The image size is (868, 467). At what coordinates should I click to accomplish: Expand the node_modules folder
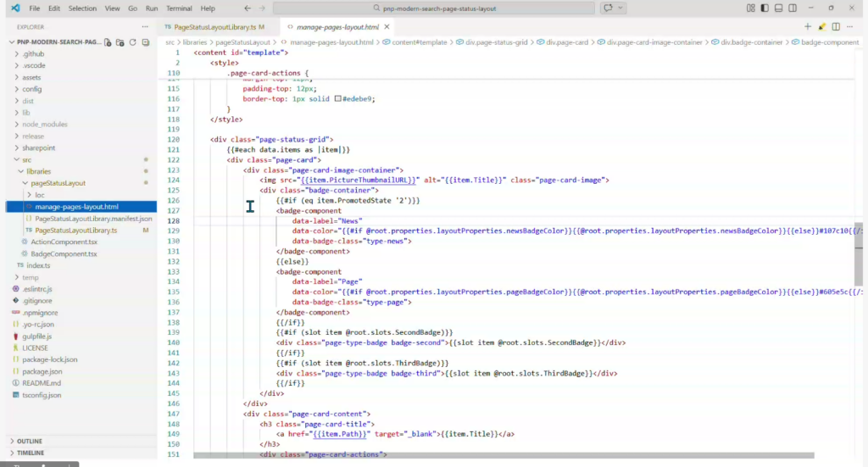tap(44, 124)
